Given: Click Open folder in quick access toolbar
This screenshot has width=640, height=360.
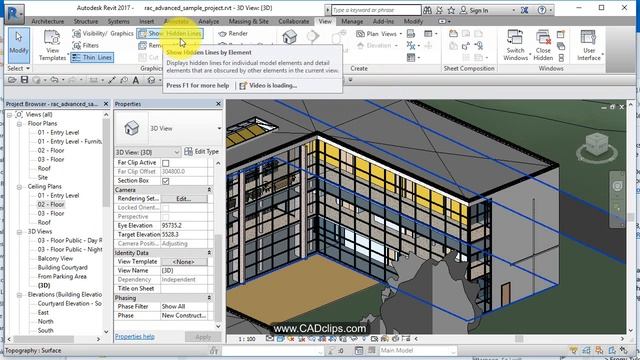Looking at the screenshot, I should 12,80.
